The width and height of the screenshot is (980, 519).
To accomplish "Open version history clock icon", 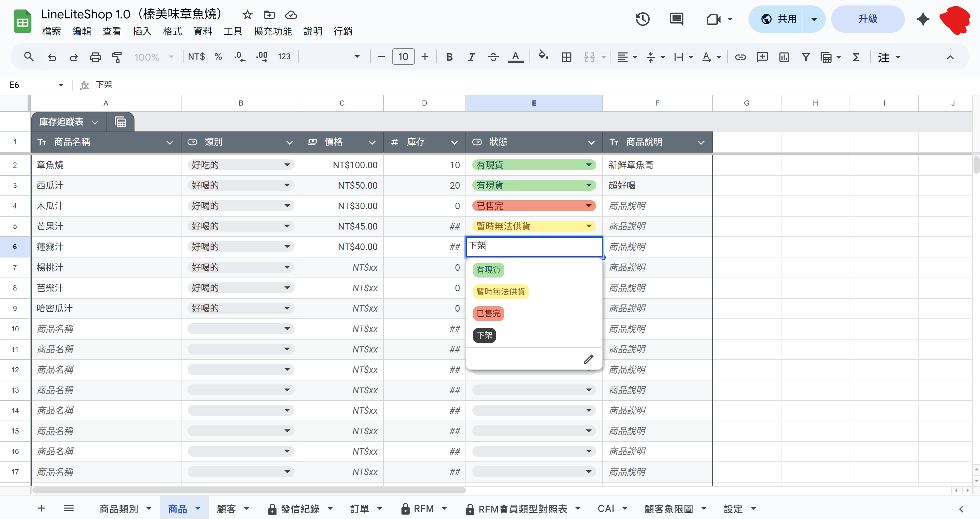I will click(642, 19).
